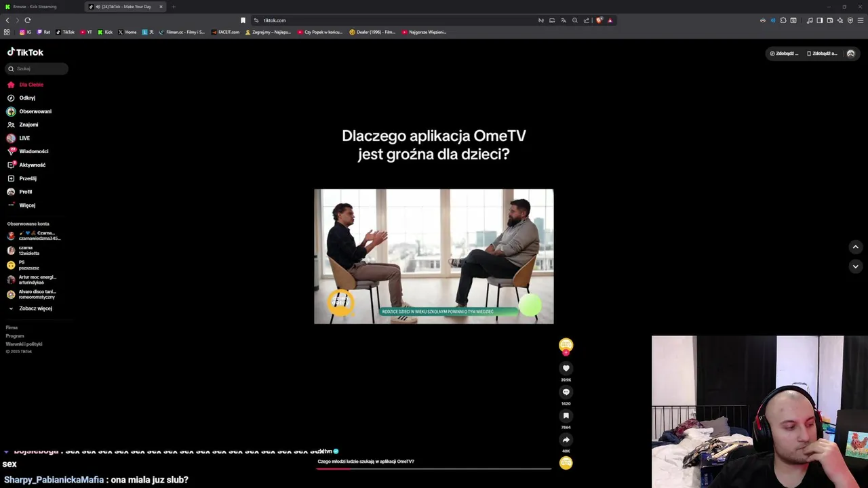Click the first Zdobądź button with coin icon
The image size is (868, 488).
pos(784,54)
